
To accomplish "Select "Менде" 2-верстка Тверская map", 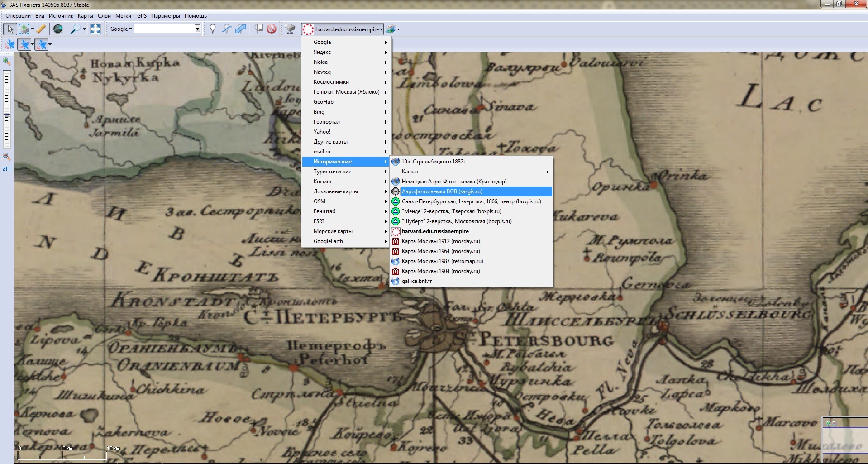I will 471,211.
